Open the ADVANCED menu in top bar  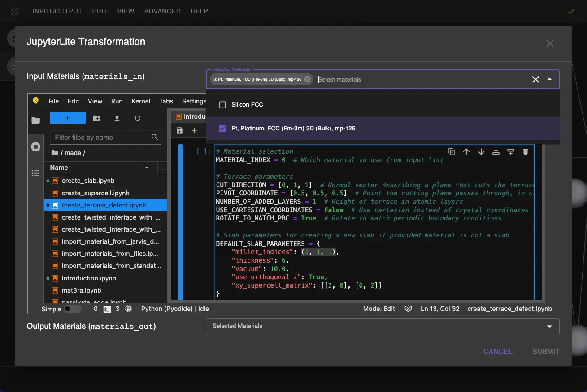point(162,11)
